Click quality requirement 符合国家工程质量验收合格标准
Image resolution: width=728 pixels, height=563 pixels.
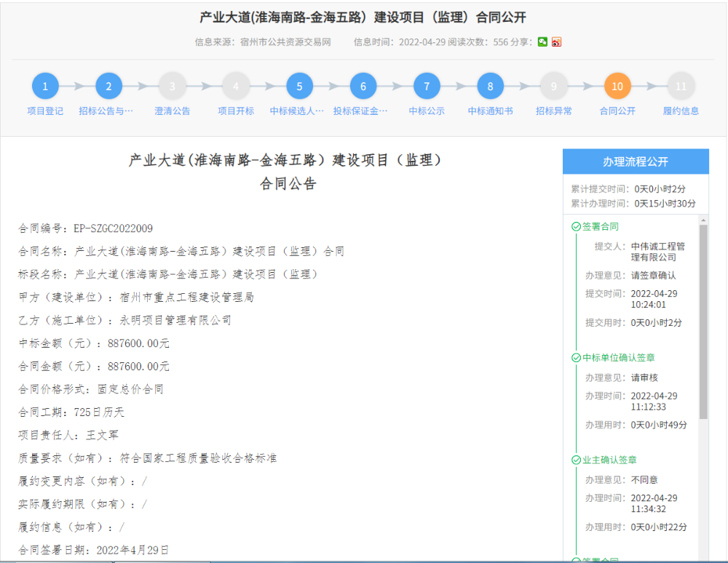tap(198, 458)
